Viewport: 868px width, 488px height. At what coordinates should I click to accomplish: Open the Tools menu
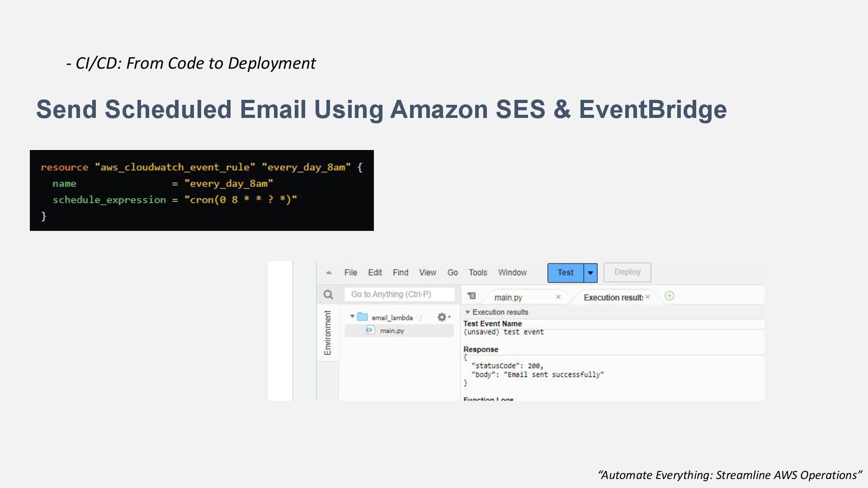477,272
